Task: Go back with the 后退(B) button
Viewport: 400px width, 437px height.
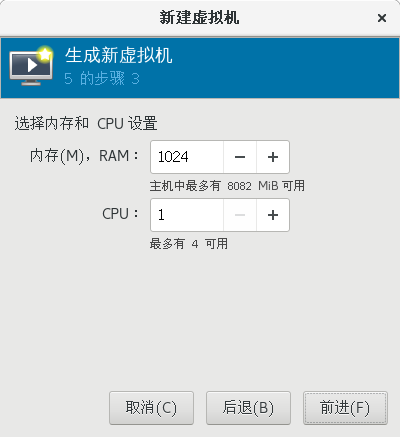Action: (x=248, y=408)
